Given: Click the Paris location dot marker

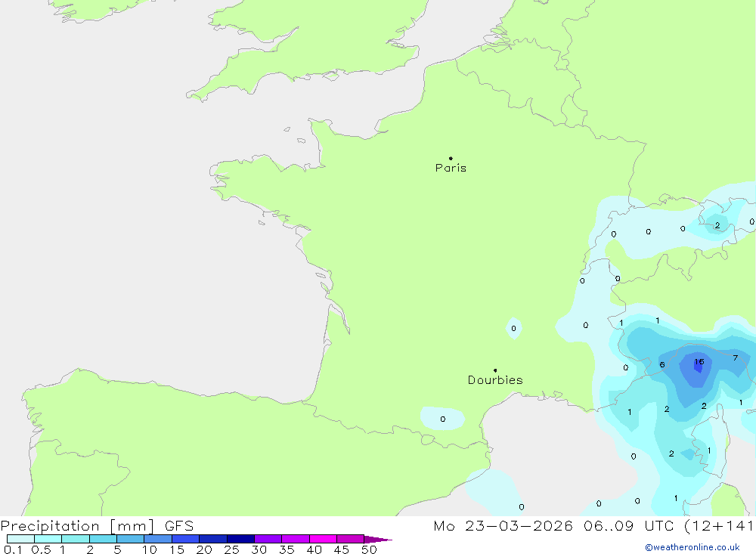Looking at the screenshot, I should point(451,158).
